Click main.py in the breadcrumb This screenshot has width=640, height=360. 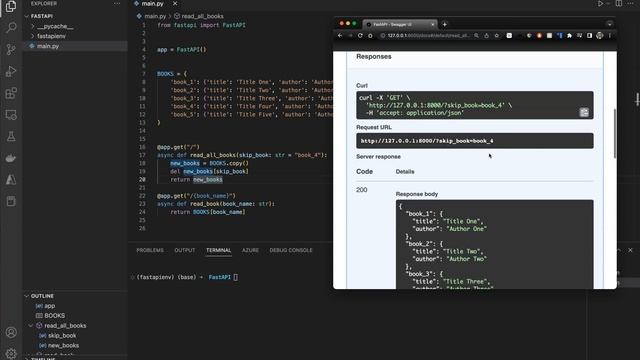[x=155, y=16]
